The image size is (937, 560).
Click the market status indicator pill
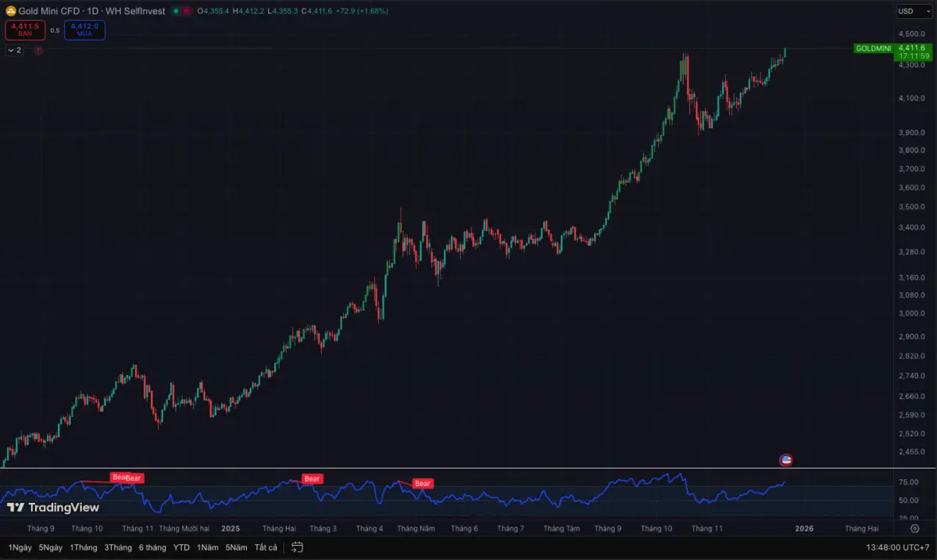pos(181,11)
